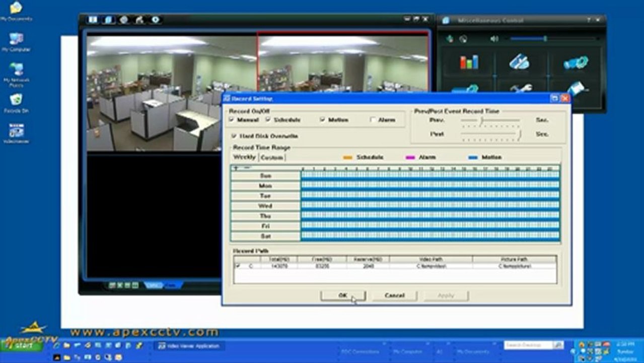The height and width of the screenshot is (363, 644).
Task: Open the colored bar chart icon in Miscellaneous Control
Action: coord(469,62)
